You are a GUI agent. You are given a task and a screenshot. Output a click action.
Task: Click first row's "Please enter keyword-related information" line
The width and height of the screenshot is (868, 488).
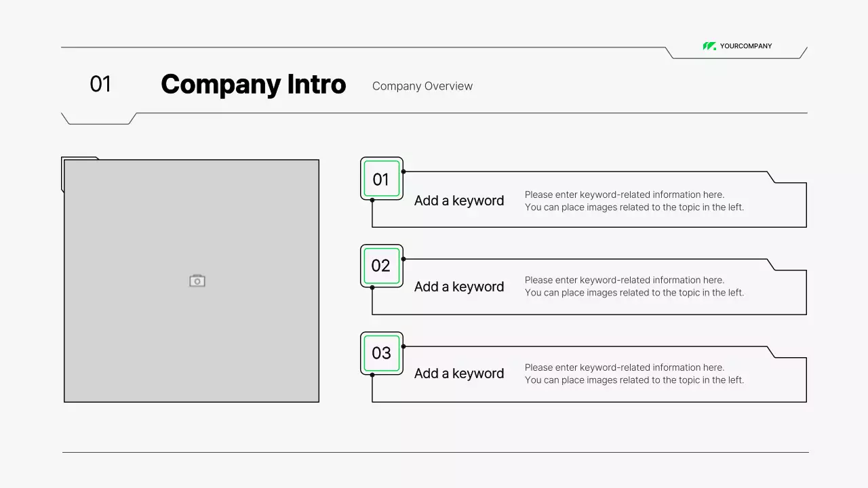point(624,195)
